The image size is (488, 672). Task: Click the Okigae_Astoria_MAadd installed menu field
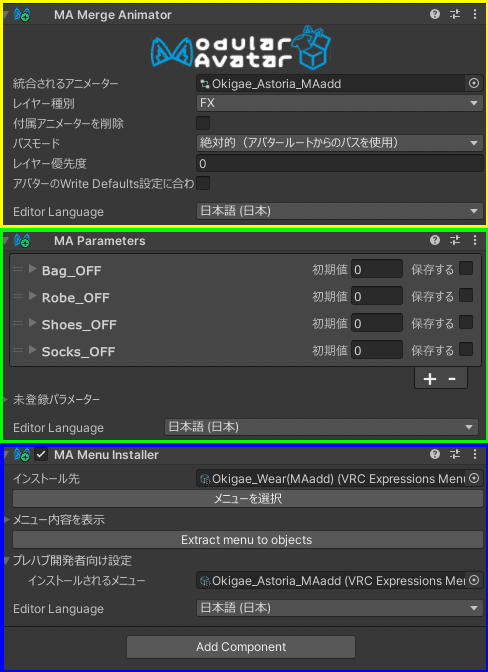point(331,580)
